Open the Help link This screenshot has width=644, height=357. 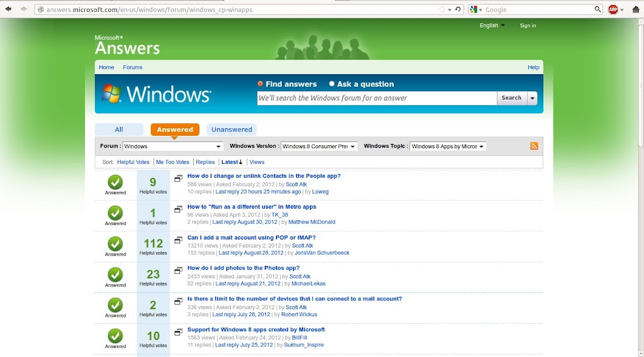[x=533, y=67]
